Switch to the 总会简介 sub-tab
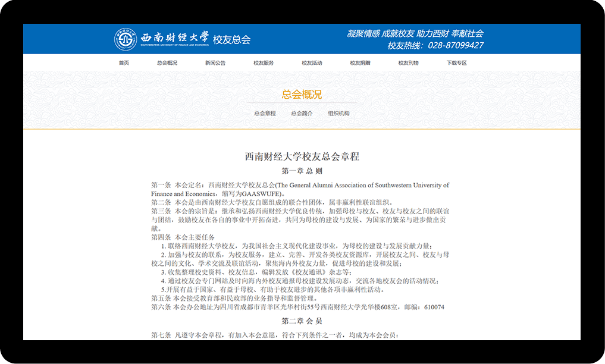Viewport: 605px width, 364px height. tap(302, 114)
